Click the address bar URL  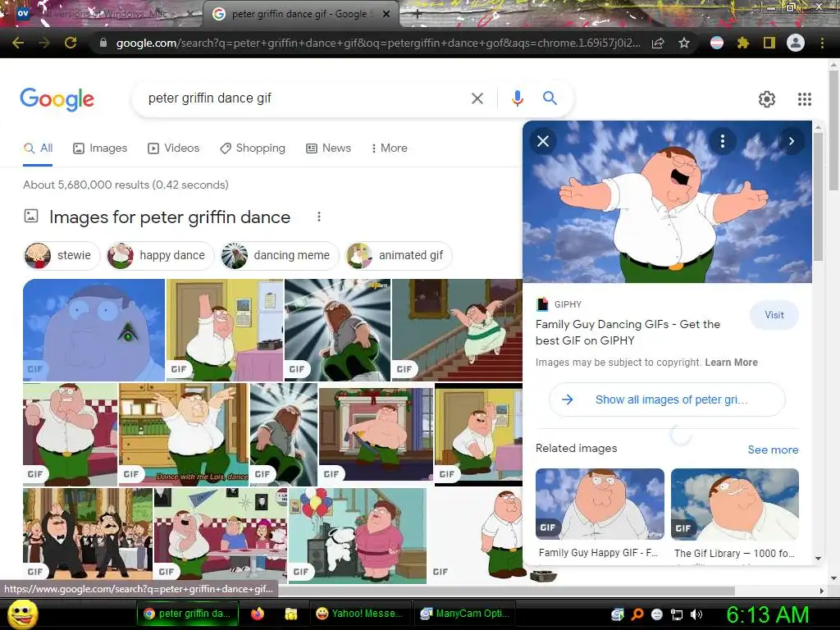(377, 43)
